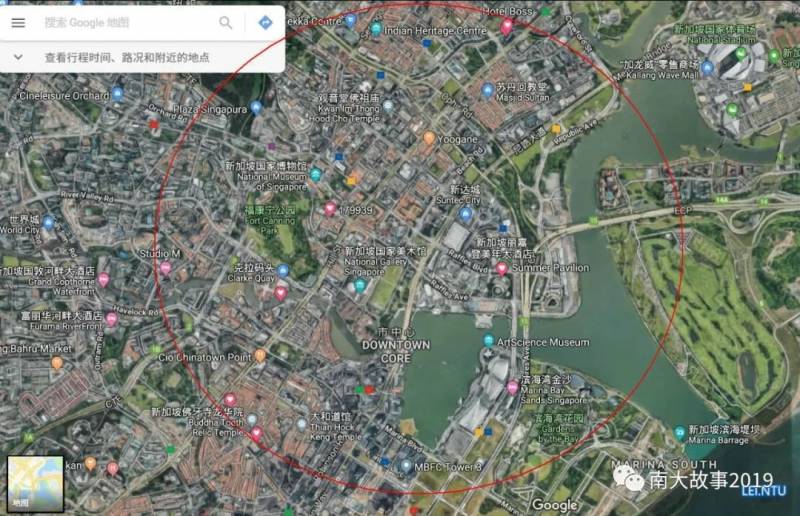Open the Suntec City shopping marker
The image size is (800, 516).
pyautogui.click(x=466, y=213)
